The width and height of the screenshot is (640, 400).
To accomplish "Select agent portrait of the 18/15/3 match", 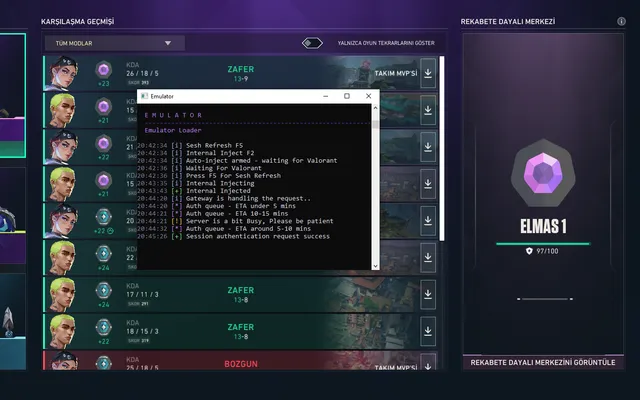I will pyautogui.click(x=62, y=331).
